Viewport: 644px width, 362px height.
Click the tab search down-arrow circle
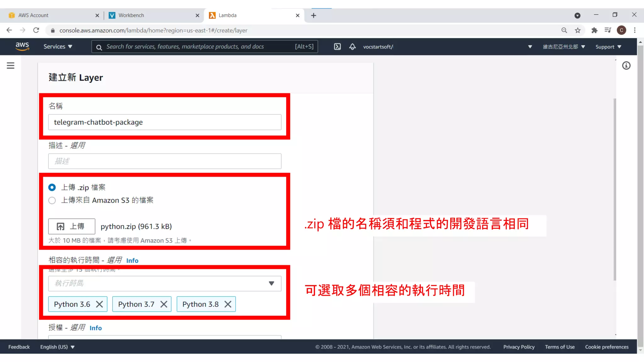pos(577,15)
